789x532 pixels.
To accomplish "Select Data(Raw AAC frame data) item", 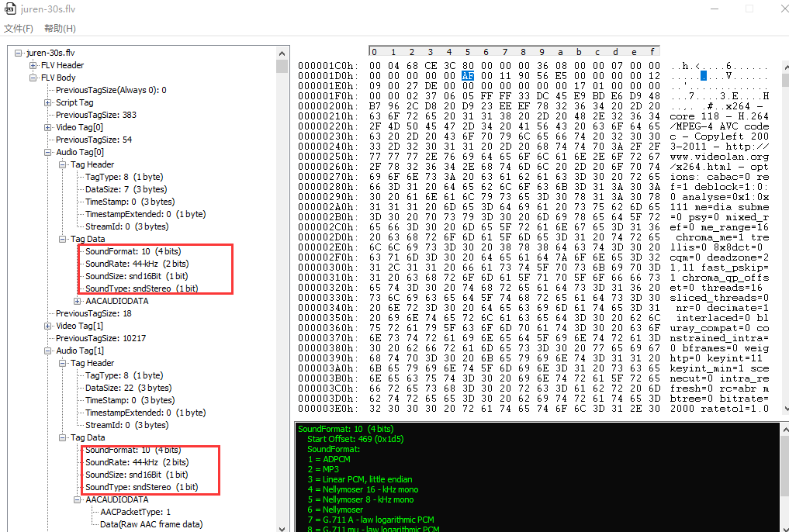I will (x=151, y=524).
